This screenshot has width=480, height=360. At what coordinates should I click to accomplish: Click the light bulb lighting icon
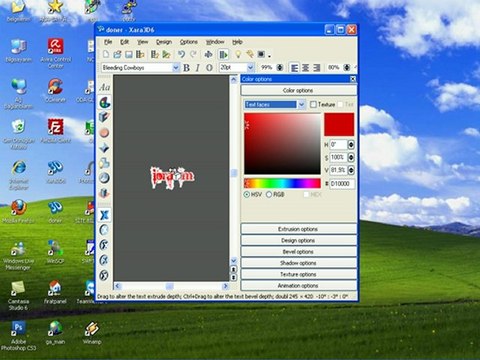pos(238,54)
